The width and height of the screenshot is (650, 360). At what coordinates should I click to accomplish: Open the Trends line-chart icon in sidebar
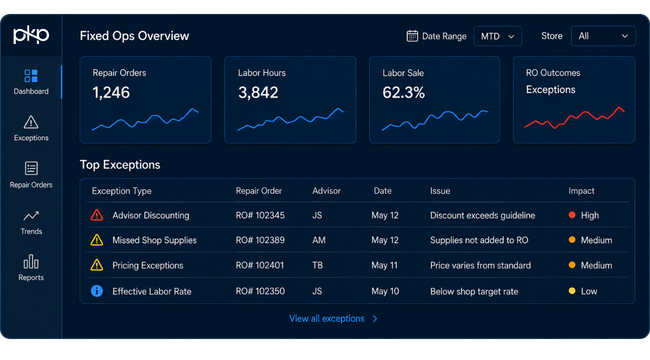tap(31, 216)
